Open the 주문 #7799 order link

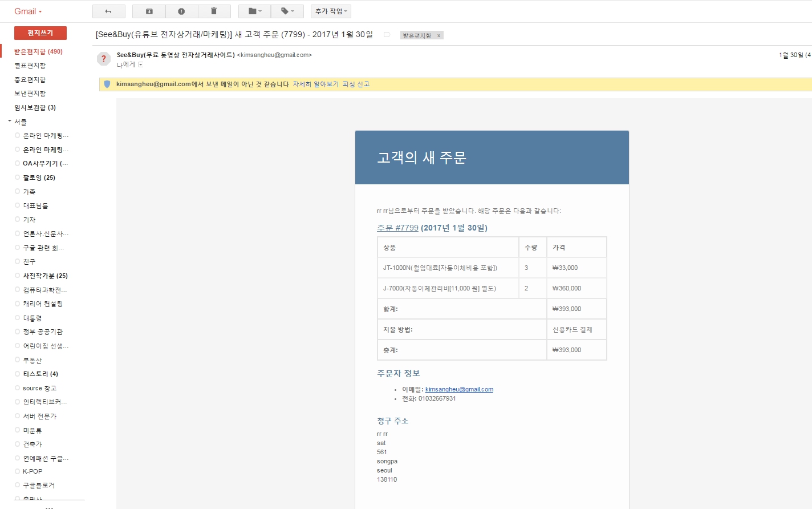click(x=397, y=228)
